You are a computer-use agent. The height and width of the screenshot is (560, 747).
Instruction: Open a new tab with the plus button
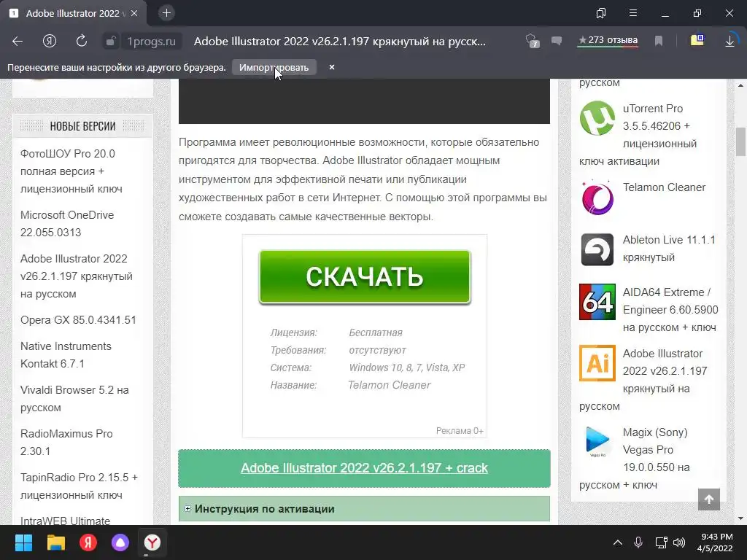(166, 13)
